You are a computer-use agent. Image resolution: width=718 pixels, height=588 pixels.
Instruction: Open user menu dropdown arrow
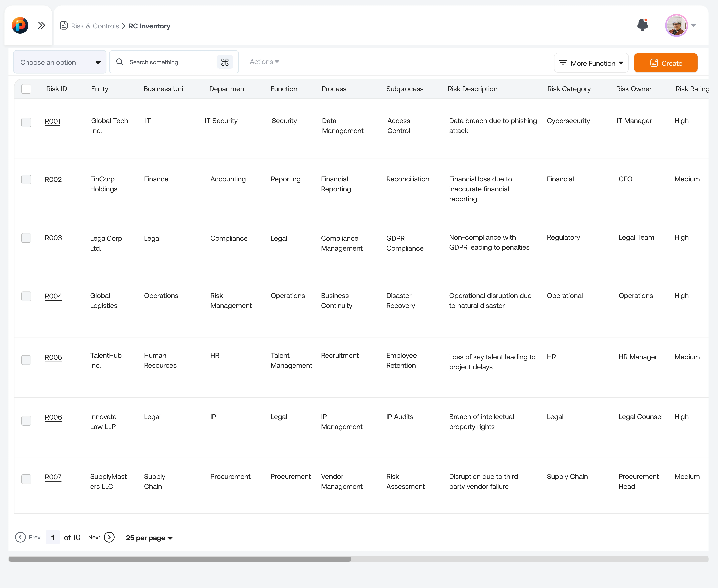tap(694, 25)
